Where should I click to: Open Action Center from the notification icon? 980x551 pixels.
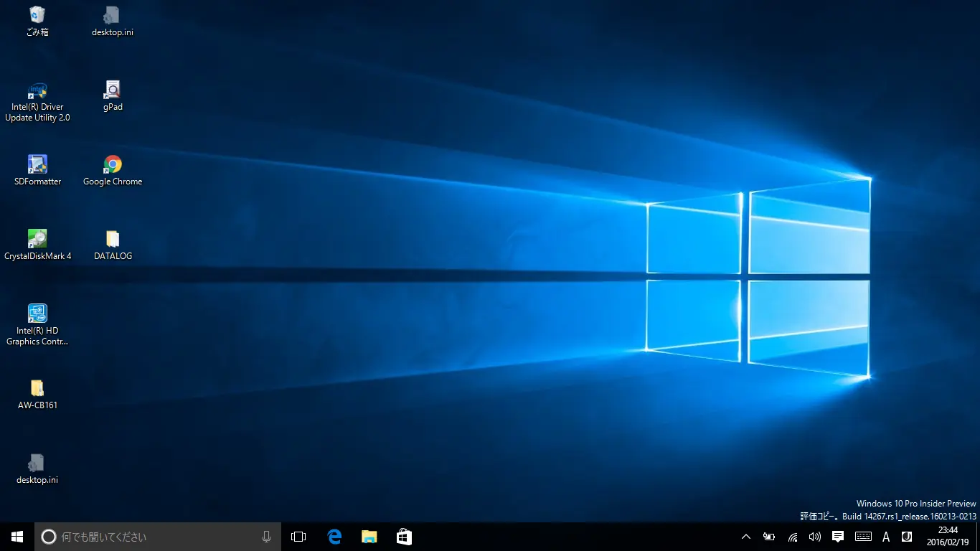tap(838, 536)
